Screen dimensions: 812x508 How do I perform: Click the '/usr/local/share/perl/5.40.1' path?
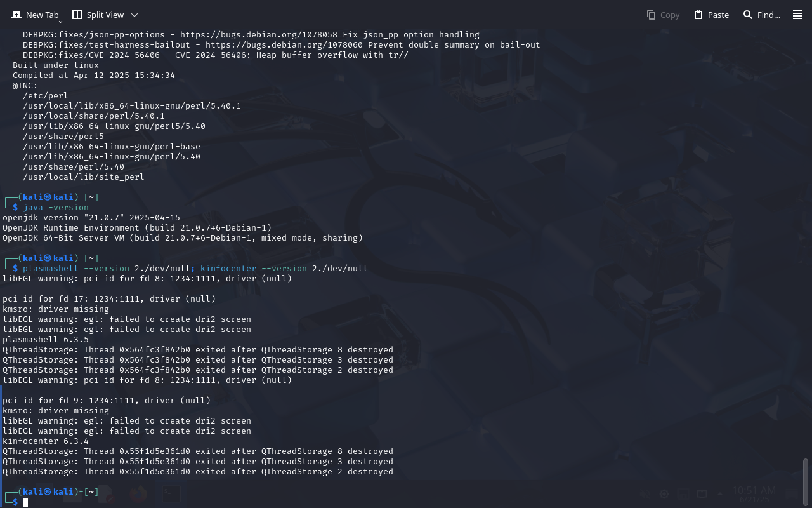(x=94, y=116)
